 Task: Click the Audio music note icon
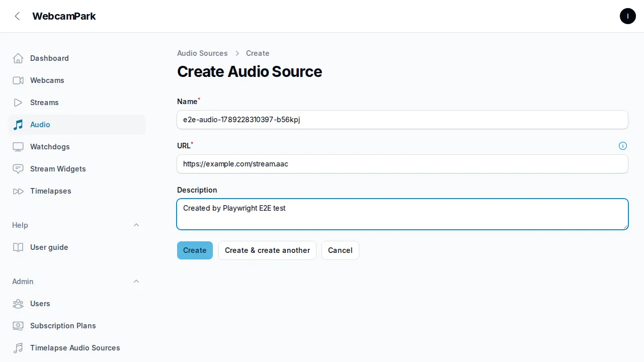(18, 125)
